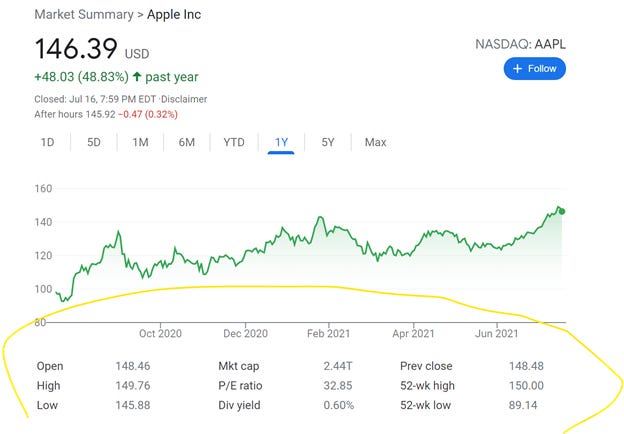Screen dimensions: 624x434
Task: Show the 6M chart tab
Action: click(x=187, y=142)
